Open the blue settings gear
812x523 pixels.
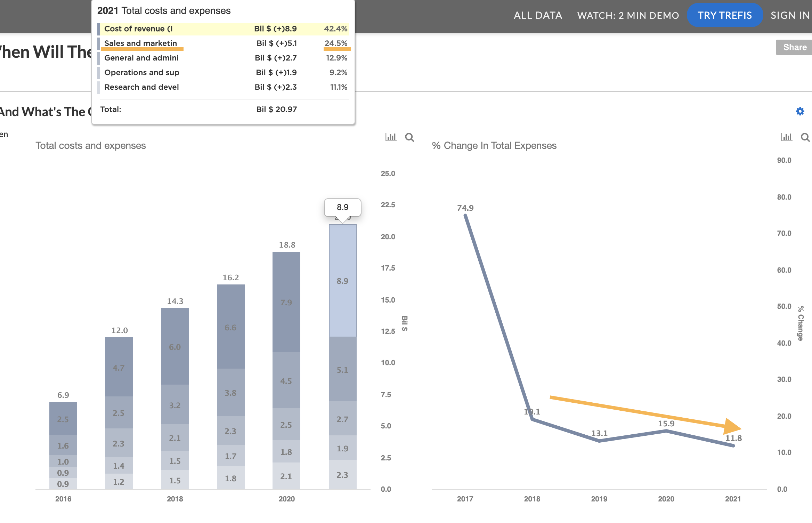pos(800,111)
